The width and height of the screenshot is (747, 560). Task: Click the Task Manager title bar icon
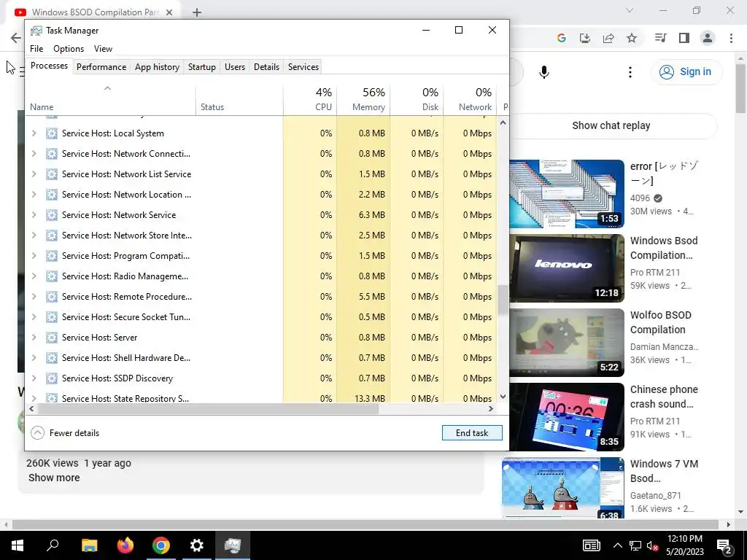coord(36,31)
